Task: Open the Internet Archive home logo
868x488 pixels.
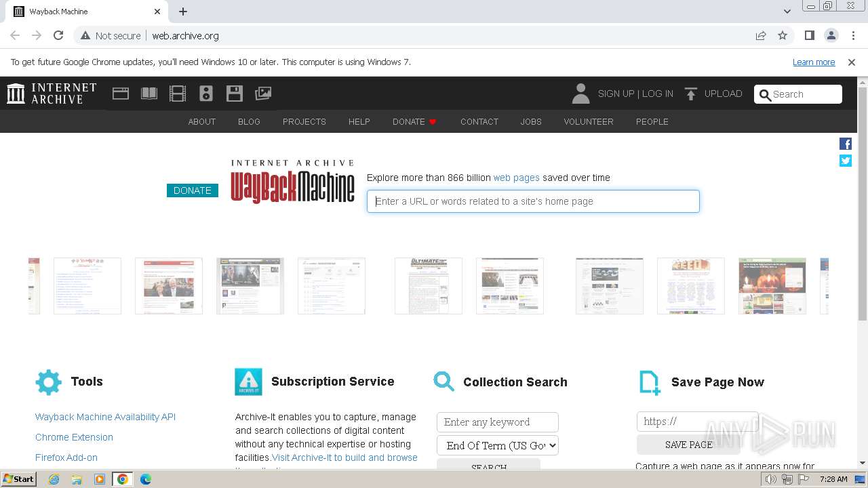Action: click(x=52, y=94)
